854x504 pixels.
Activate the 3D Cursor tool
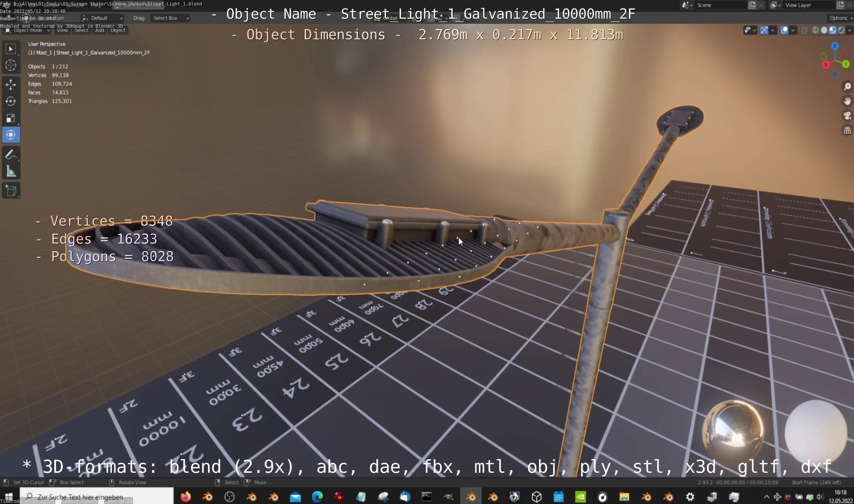tap(11, 65)
